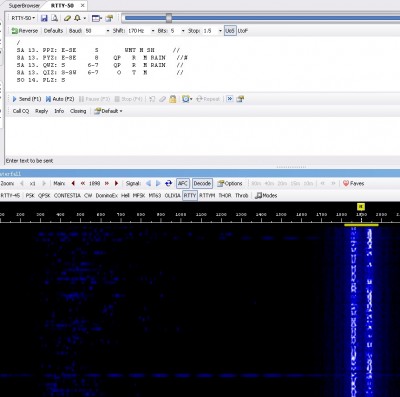
Task: Click the Send (F1) button
Action: 27,99
